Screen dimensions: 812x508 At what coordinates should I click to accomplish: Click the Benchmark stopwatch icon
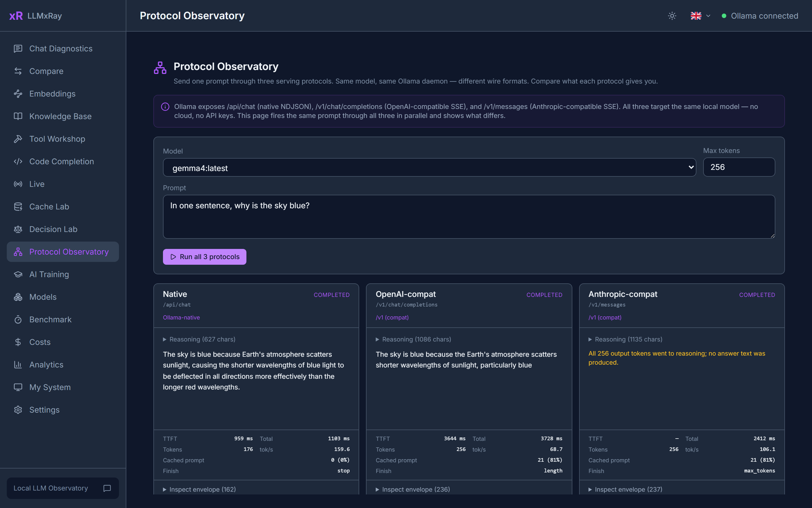pos(18,319)
